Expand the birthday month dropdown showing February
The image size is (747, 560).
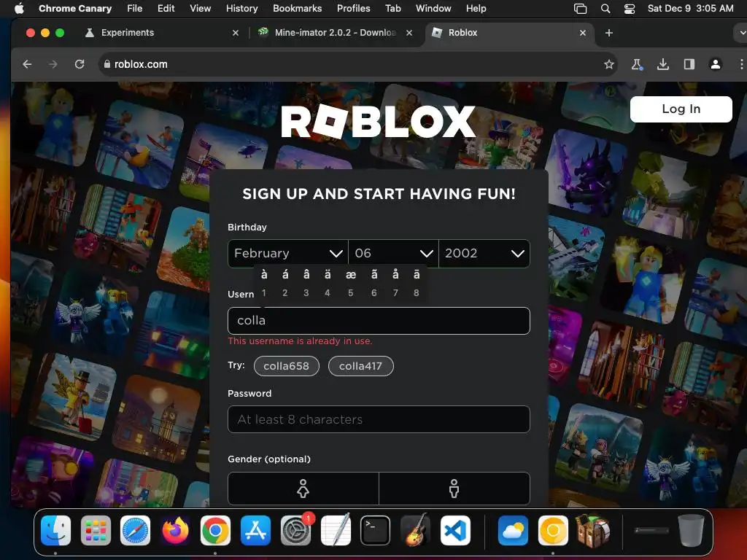pyautogui.click(x=287, y=253)
